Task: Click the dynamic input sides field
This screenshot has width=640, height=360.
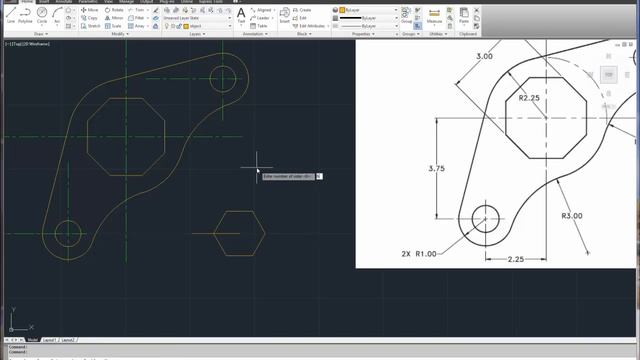Action: [319, 176]
